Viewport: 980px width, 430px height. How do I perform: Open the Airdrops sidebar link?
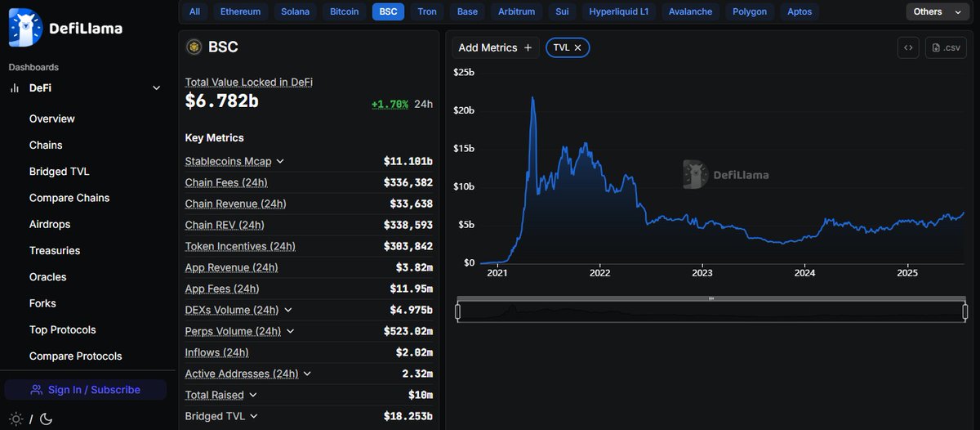50,224
